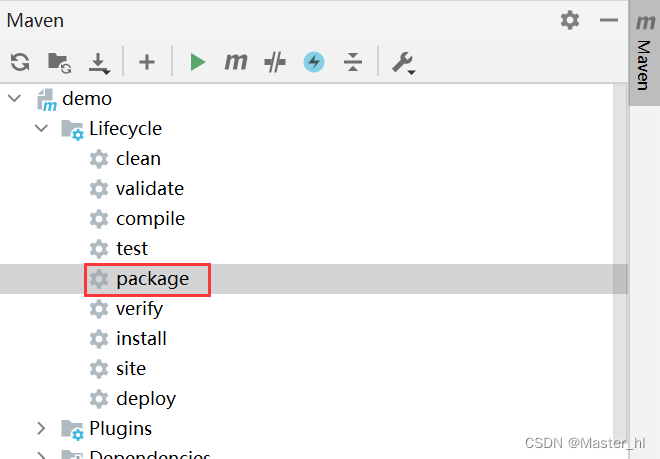Open Maven settings wrench dropdown
Screen dimensions: 660x459
click(x=404, y=63)
